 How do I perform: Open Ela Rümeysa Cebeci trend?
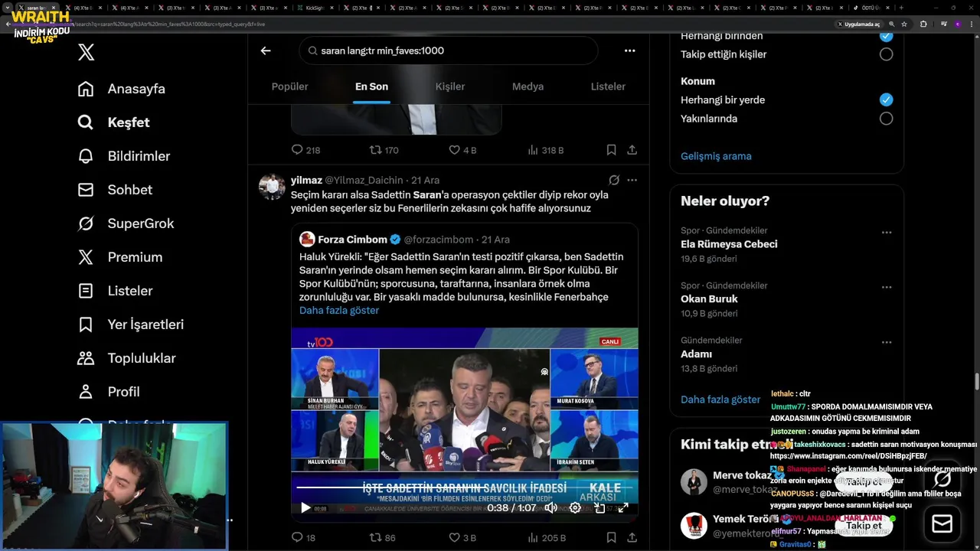[x=729, y=244]
